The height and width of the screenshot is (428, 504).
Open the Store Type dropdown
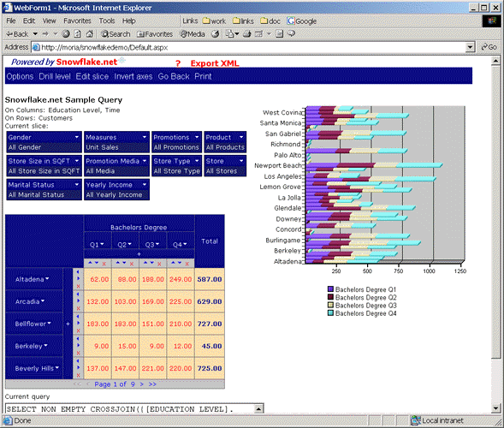[197, 161]
